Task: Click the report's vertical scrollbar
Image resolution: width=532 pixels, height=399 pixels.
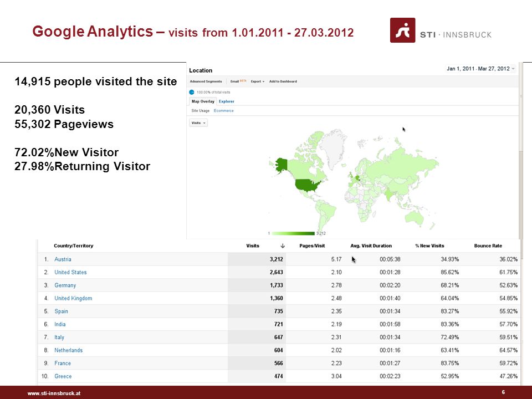Action: [521, 151]
